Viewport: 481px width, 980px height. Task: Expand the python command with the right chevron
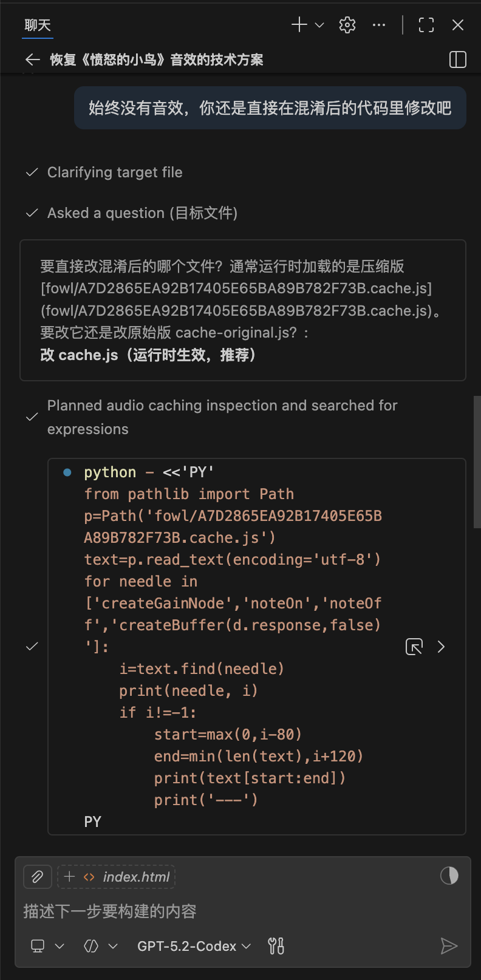(x=441, y=646)
